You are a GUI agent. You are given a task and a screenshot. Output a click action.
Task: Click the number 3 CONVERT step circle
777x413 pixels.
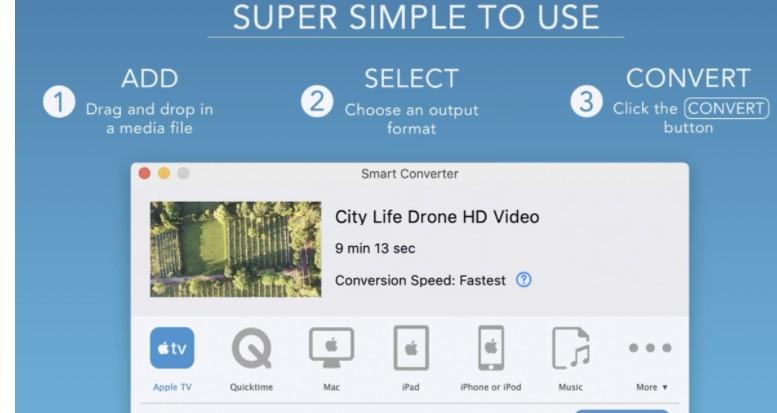[x=586, y=102]
